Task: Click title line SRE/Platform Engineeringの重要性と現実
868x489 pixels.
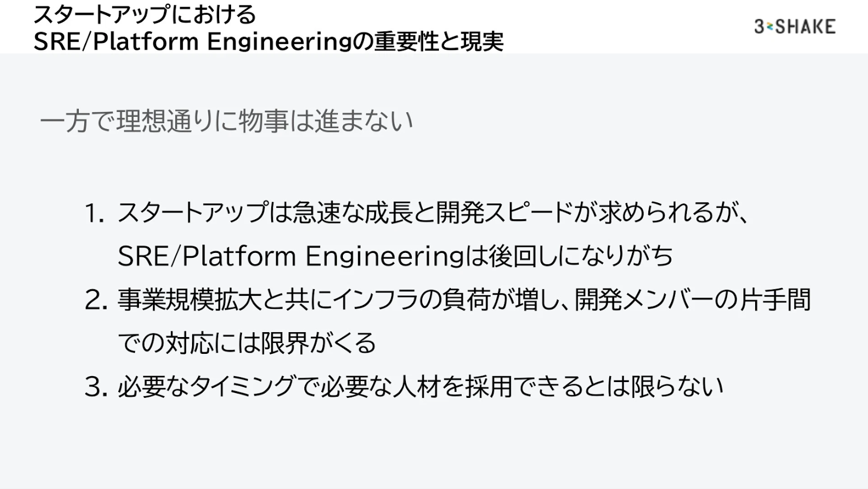Action: click(x=269, y=41)
